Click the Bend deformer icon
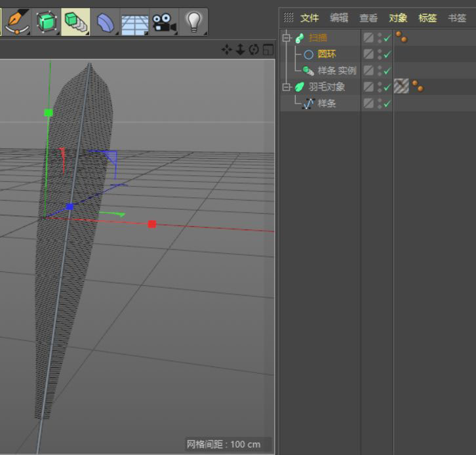This screenshot has height=455, width=476. [x=105, y=22]
